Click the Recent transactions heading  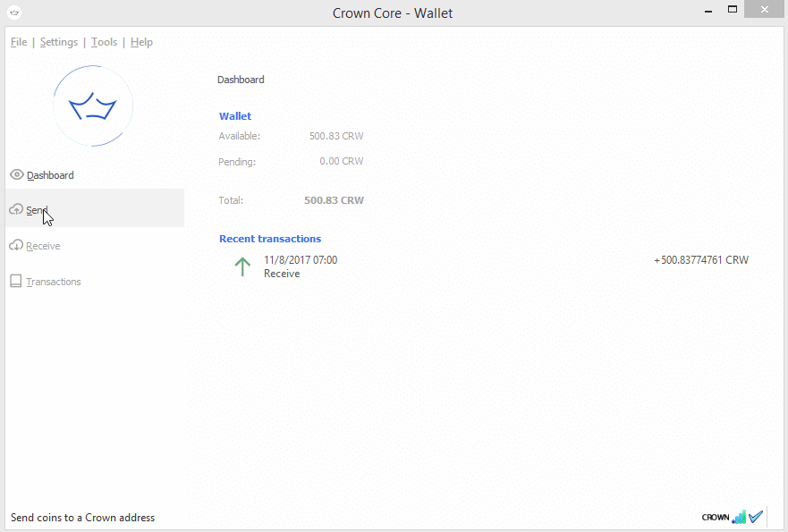coord(270,239)
